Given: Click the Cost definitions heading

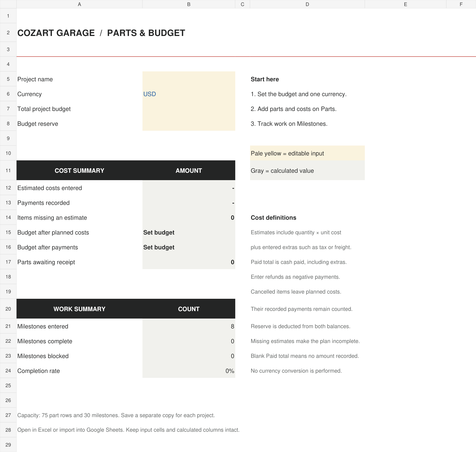Looking at the screenshot, I should (273, 217).
